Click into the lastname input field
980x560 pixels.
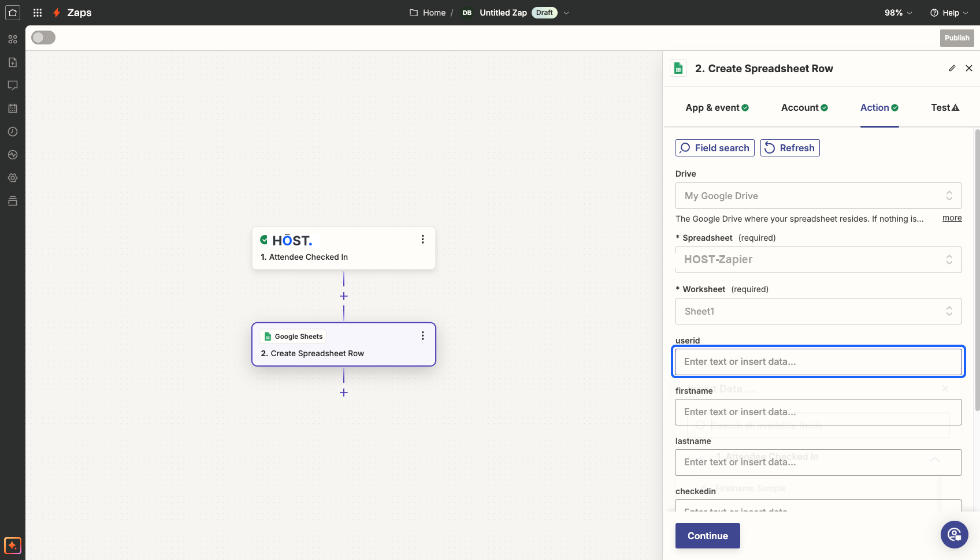click(x=818, y=462)
